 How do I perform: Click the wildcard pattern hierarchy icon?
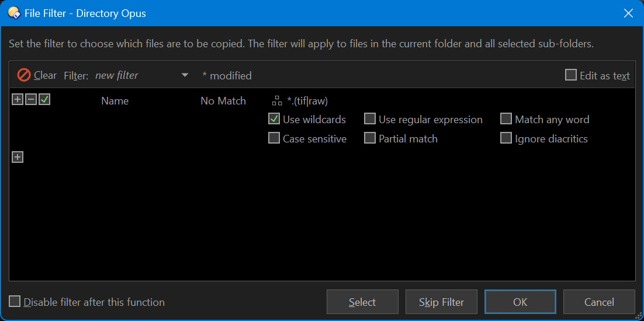coord(277,101)
